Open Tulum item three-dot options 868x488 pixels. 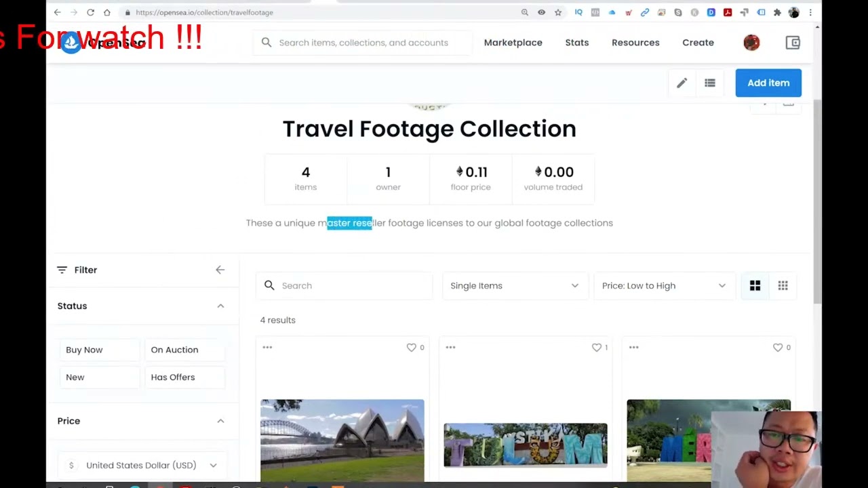click(450, 347)
